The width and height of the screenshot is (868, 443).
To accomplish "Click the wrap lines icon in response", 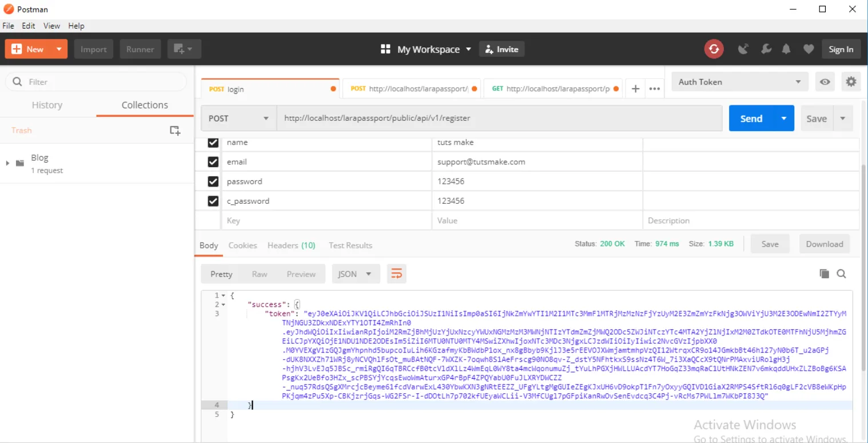I will coord(396,274).
